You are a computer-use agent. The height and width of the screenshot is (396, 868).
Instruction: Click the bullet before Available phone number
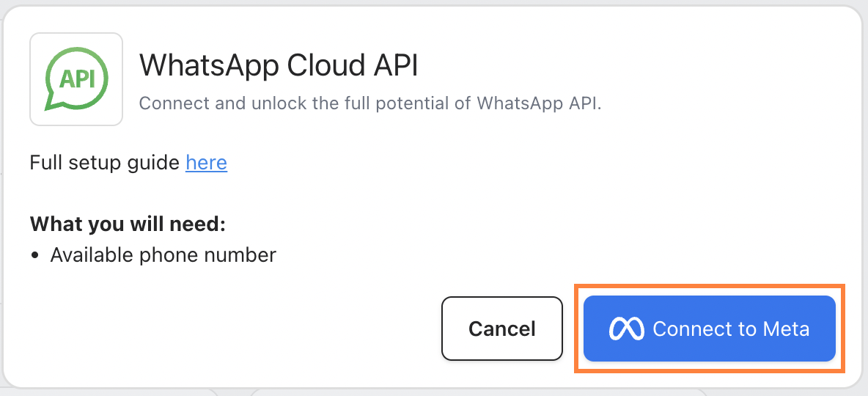(x=36, y=256)
